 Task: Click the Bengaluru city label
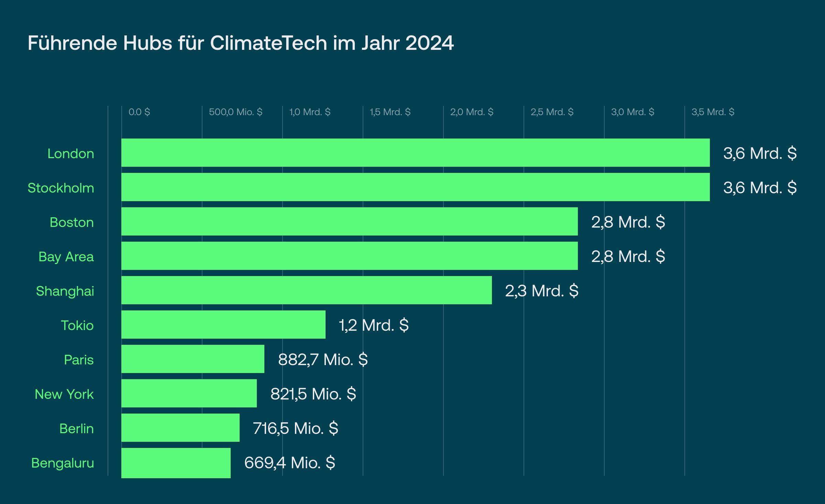pos(63,463)
